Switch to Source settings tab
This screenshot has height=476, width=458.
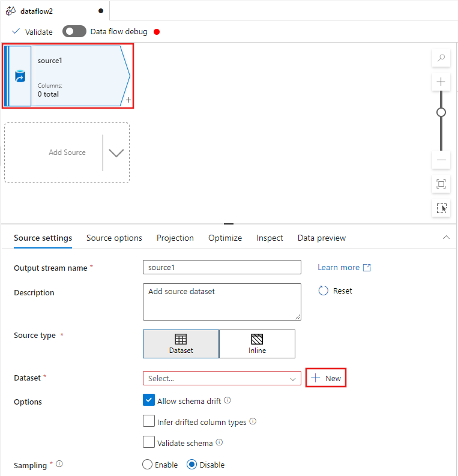pyautogui.click(x=43, y=238)
